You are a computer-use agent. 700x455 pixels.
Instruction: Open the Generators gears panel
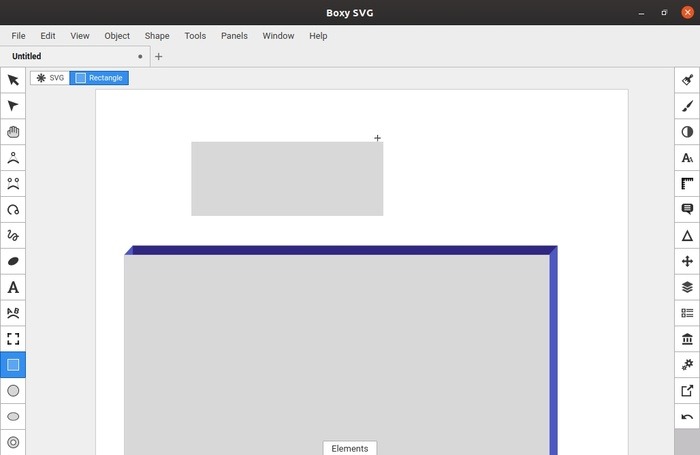point(687,365)
